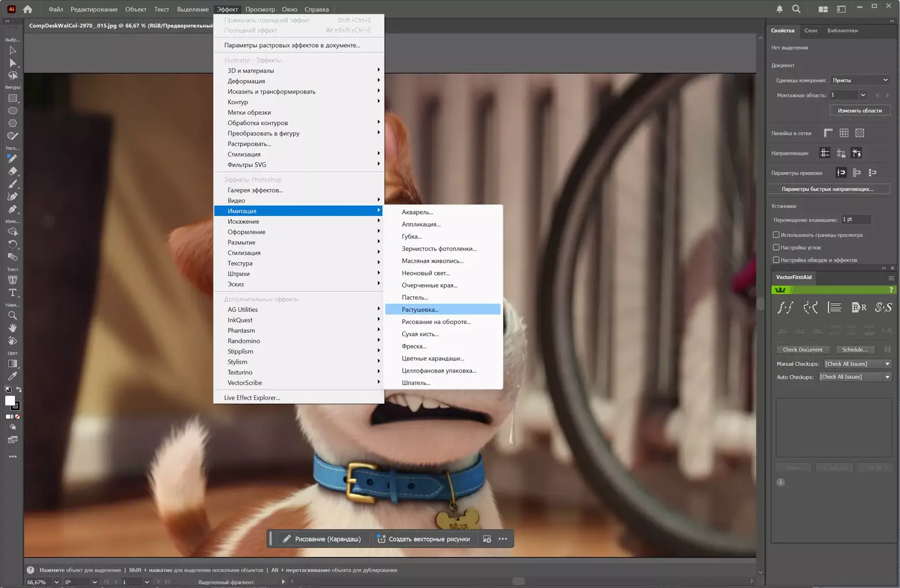Open 'Галерея эффектов...' menu item
This screenshot has height=588, width=900.
coord(299,190)
